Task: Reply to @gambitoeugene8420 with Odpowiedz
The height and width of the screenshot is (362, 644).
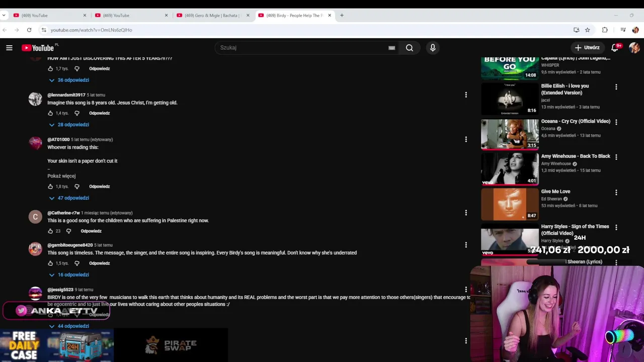Action: 99,263
